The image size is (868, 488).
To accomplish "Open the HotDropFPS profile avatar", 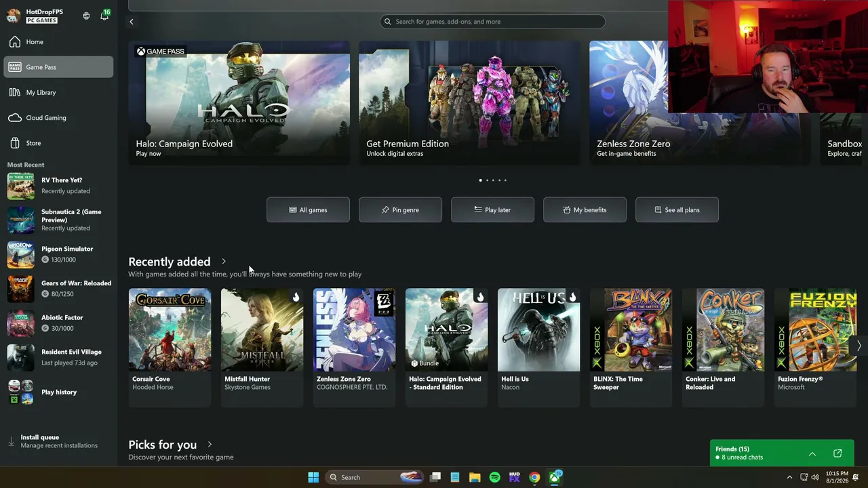I will click(x=14, y=16).
